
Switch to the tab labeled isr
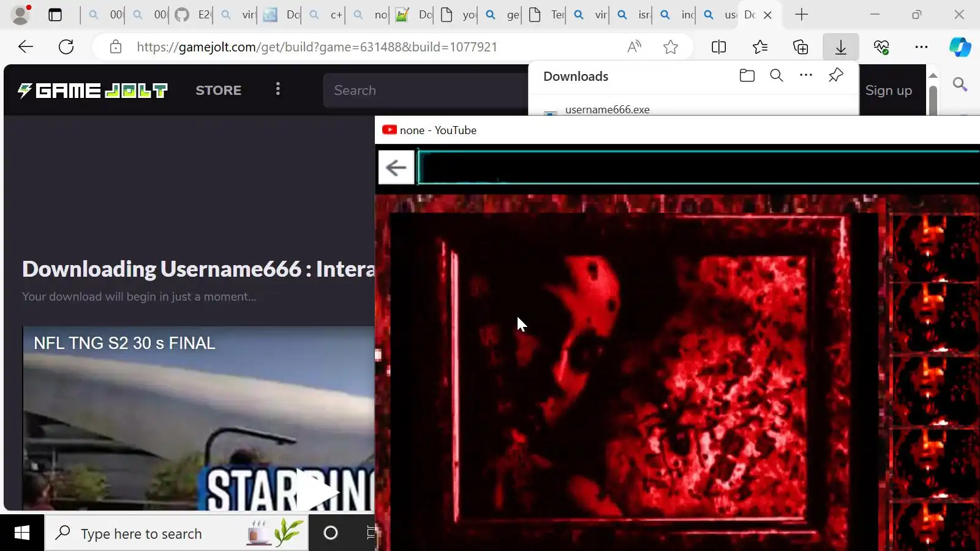(633, 15)
